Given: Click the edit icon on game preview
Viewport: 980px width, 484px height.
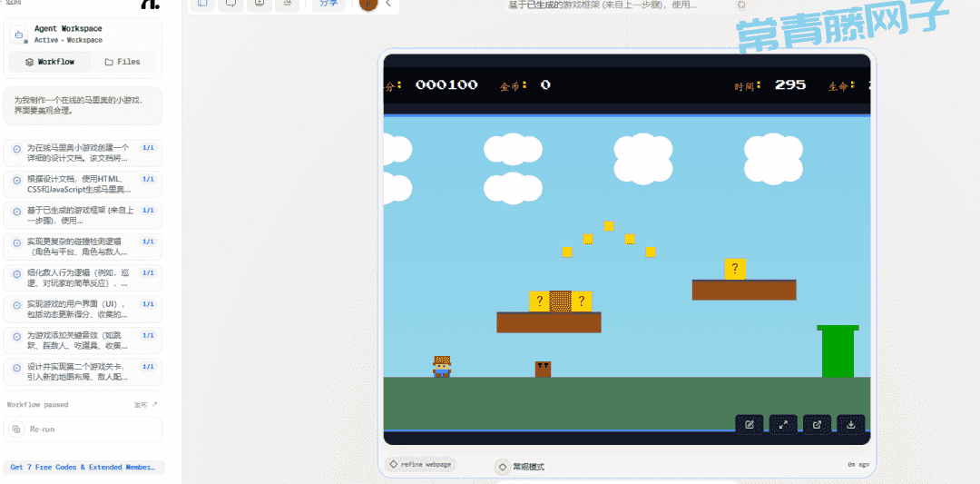Looking at the screenshot, I should pos(749,425).
